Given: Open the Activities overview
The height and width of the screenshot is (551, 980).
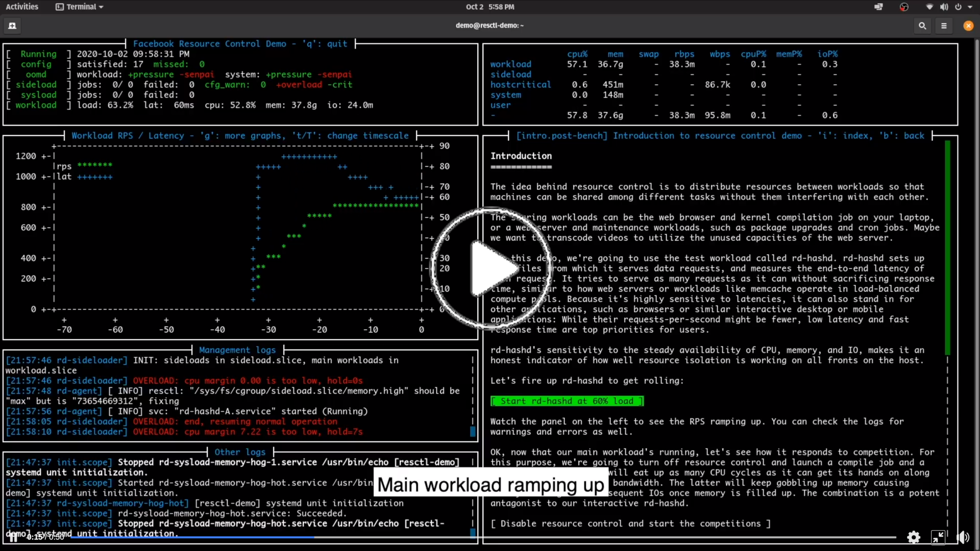Looking at the screenshot, I should (22, 7).
